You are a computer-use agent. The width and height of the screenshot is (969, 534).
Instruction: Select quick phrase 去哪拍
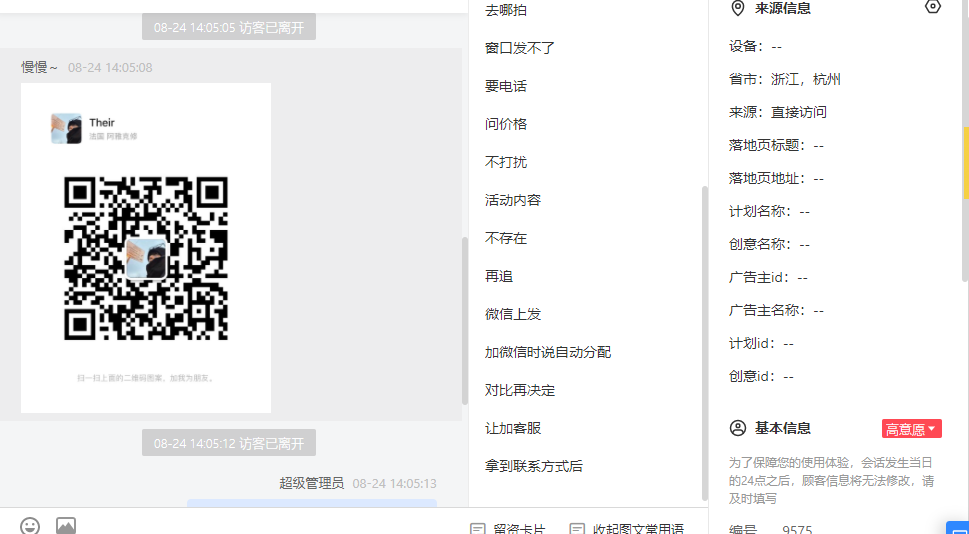(x=506, y=10)
